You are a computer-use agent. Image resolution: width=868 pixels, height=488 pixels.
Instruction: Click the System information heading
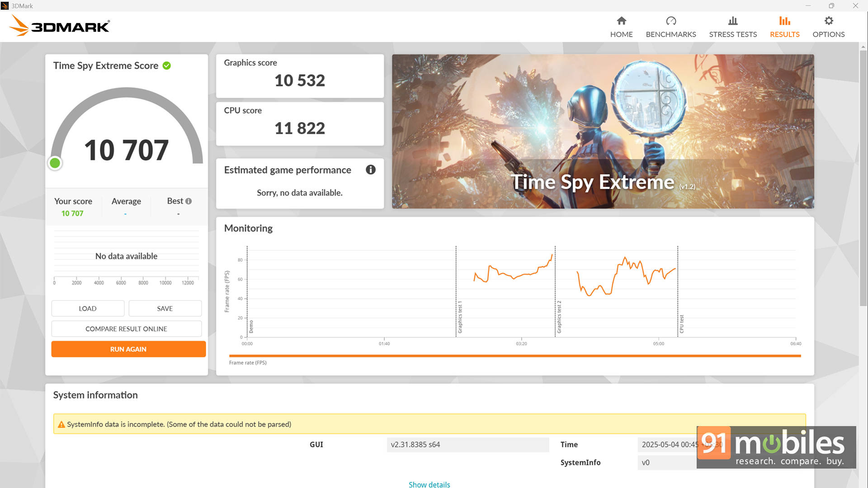[x=95, y=395]
